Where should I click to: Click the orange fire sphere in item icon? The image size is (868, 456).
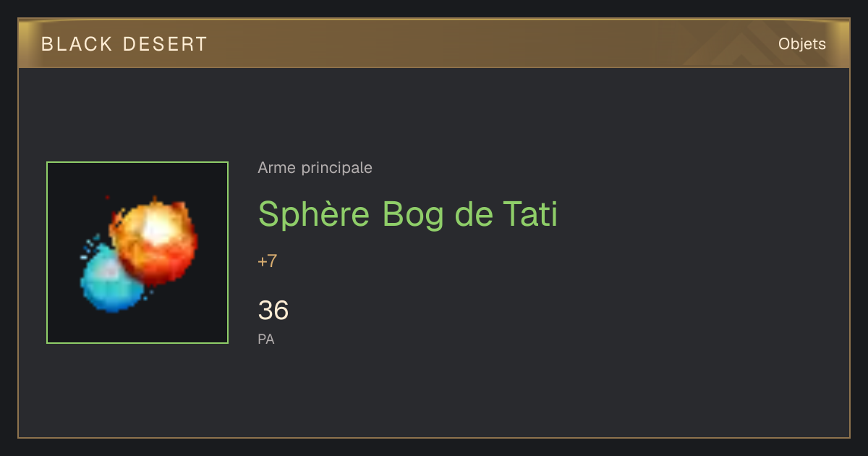point(154,240)
